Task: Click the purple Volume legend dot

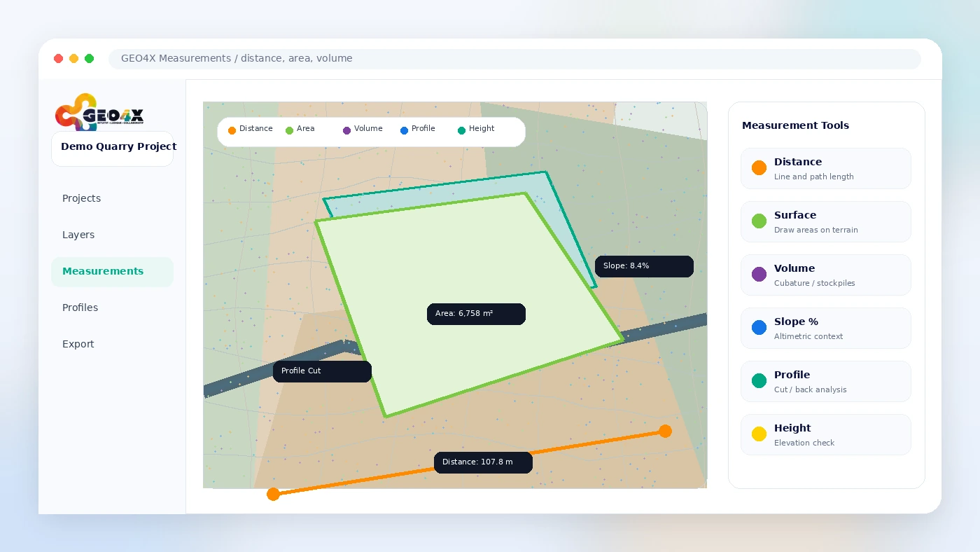Action: (x=346, y=130)
